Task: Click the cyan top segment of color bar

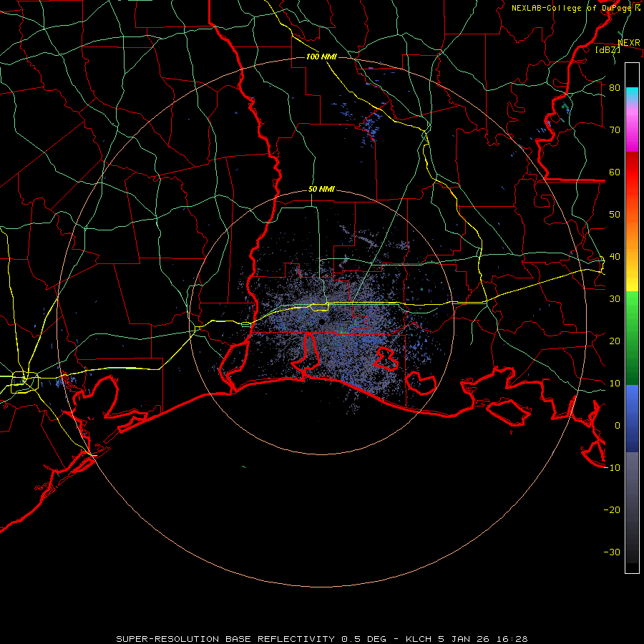Action: click(632, 94)
